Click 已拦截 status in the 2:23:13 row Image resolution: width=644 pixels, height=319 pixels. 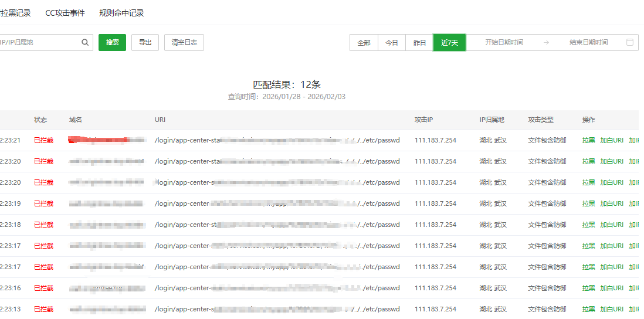coord(43,309)
